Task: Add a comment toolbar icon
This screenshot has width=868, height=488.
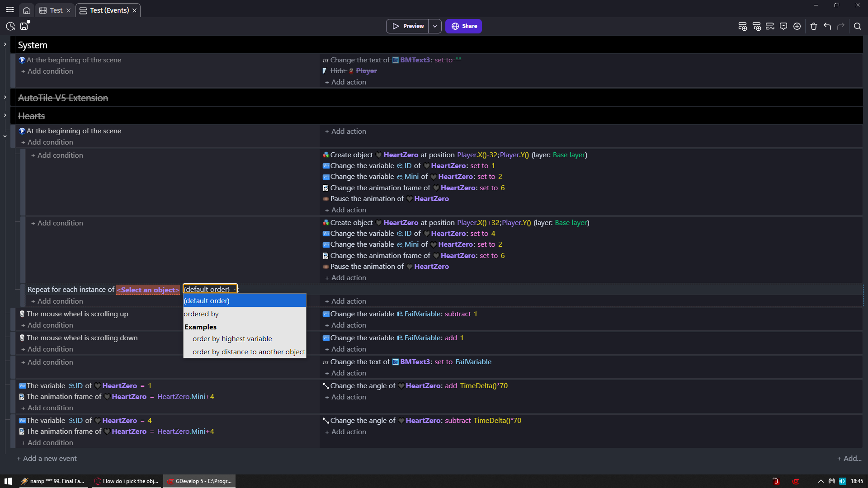Action: click(783, 26)
